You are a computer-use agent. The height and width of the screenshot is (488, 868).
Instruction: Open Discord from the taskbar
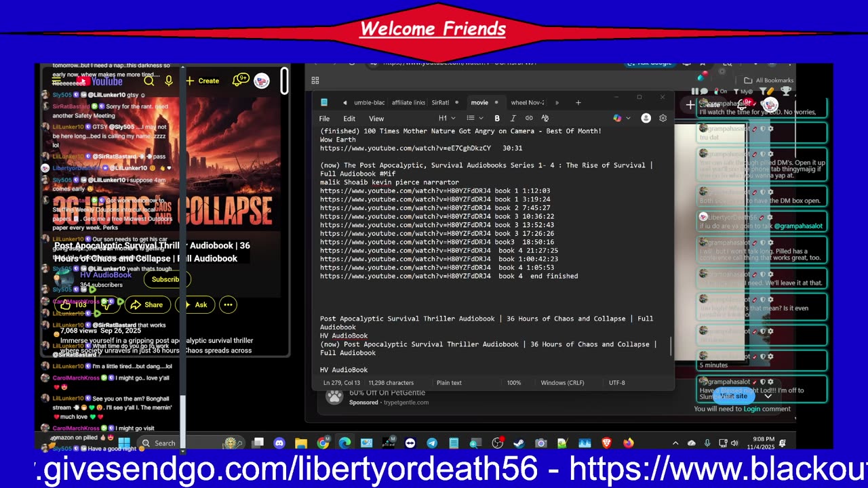coord(279,443)
